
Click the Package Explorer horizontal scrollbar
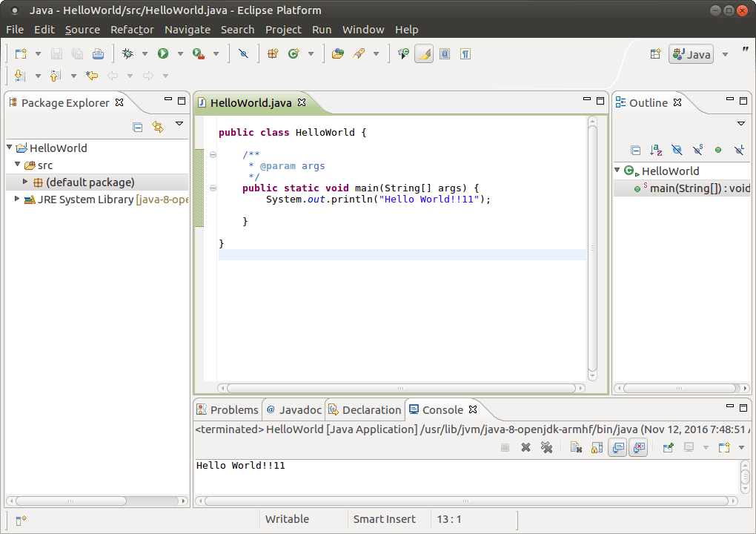98,501
